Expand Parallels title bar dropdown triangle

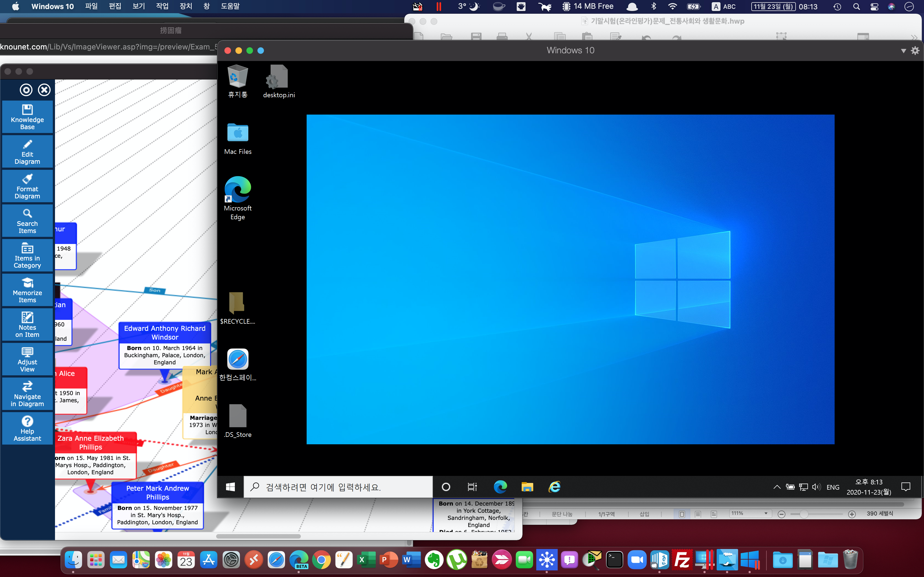[903, 51]
